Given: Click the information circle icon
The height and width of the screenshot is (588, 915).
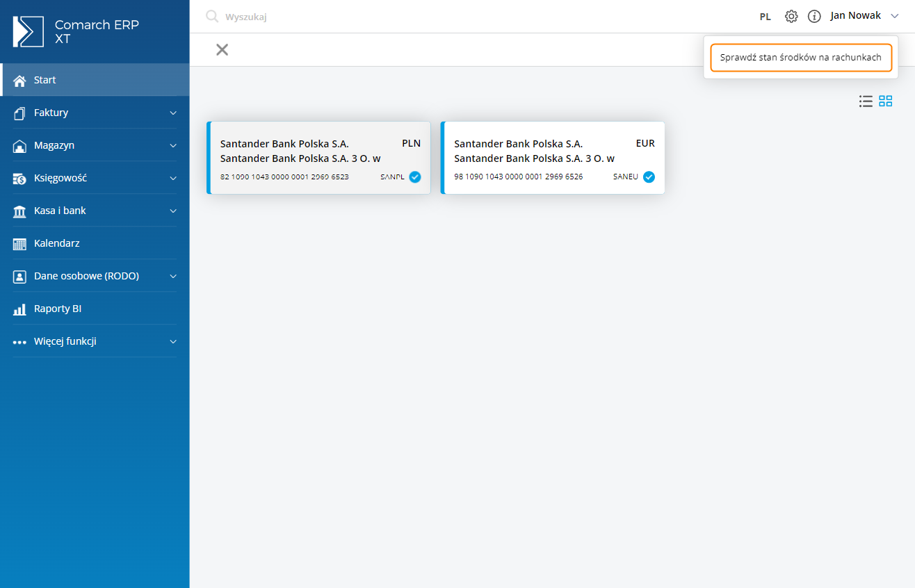Looking at the screenshot, I should coord(814,16).
